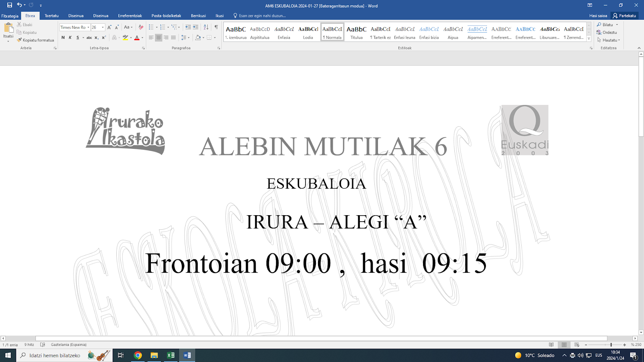Viewport: 644px width, 362px height.
Task: Toggle bold (N) formatting
Action: click(x=63, y=38)
